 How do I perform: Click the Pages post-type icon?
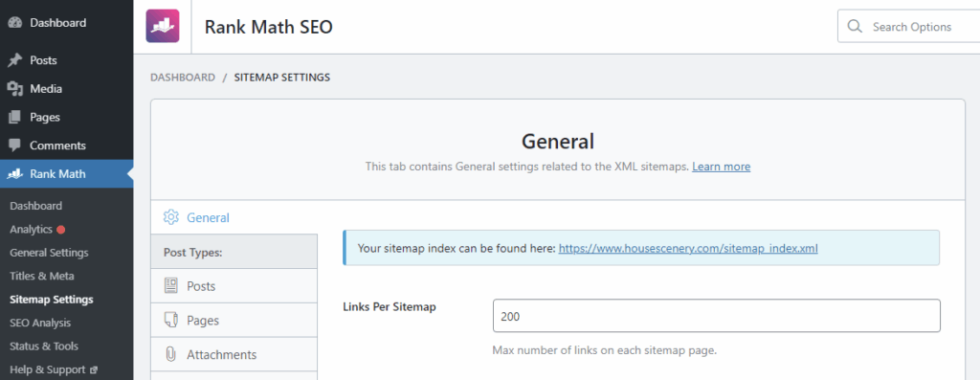point(170,320)
